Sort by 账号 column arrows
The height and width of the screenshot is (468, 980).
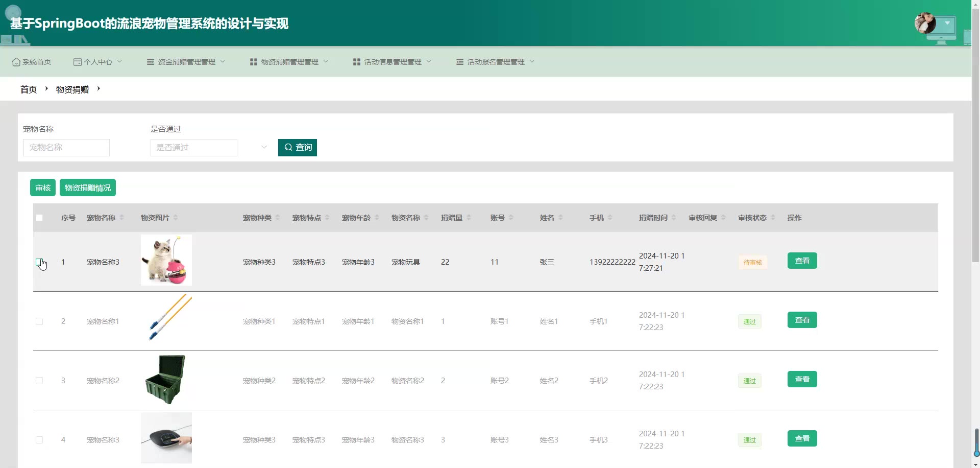(x=511, y=218)
